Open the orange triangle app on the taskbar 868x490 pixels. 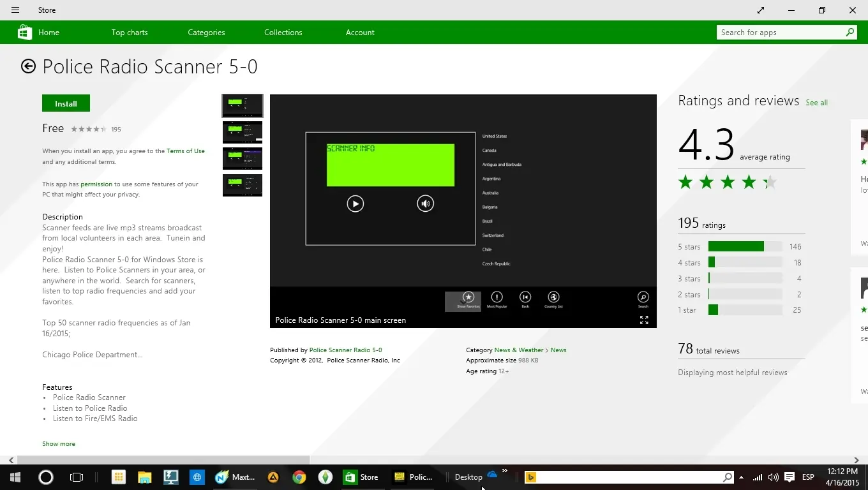tap(273, 477)
